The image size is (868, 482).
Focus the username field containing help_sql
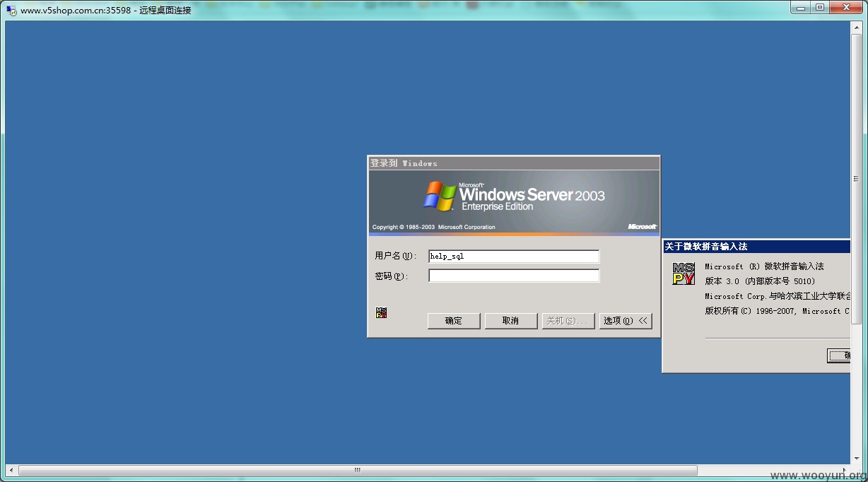click(x=514, y=257)
